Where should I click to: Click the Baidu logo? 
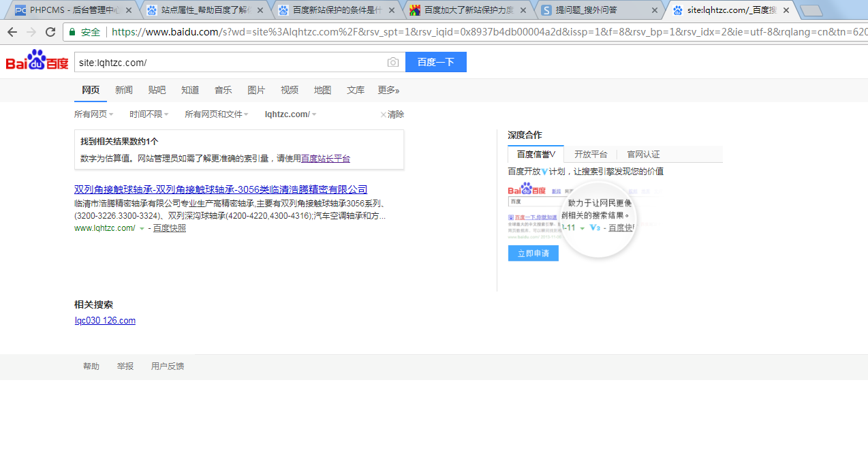[37, 61]
